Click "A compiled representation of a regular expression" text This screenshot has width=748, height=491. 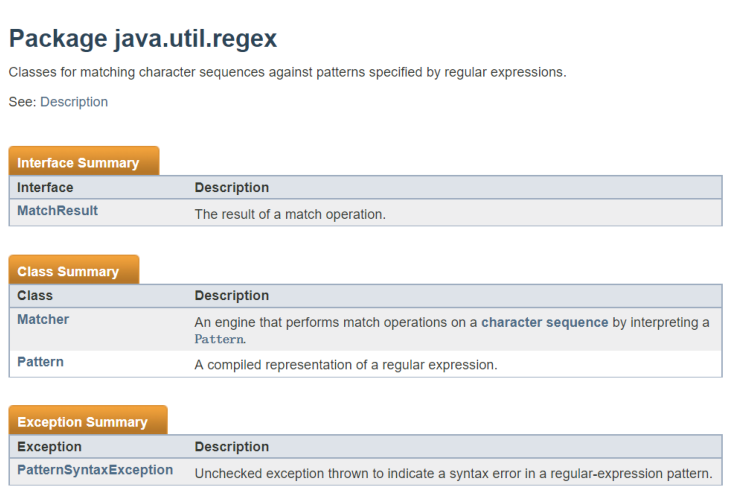click(x=345, y=365)
